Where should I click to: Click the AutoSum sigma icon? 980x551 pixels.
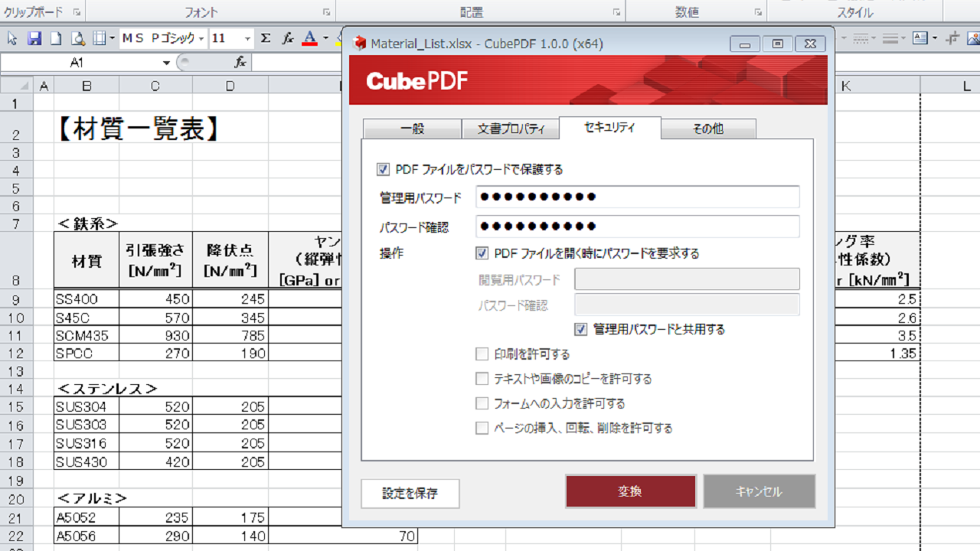[266, 38]
